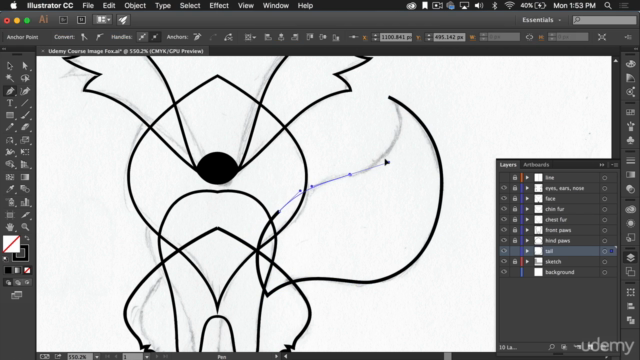640x360 pixels.
Task: Expand the tail layer
Action: pos(527,251)
